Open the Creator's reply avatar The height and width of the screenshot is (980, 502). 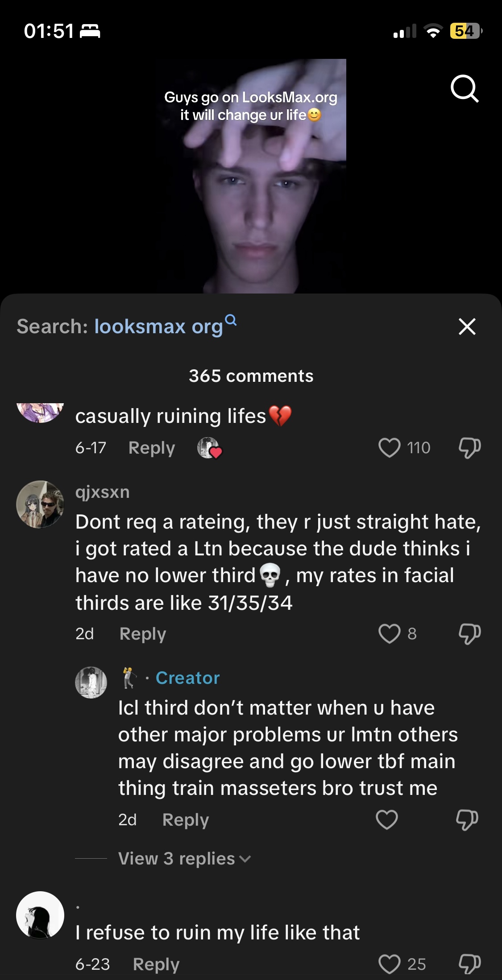pyautogui.click(x=91, y=682)
